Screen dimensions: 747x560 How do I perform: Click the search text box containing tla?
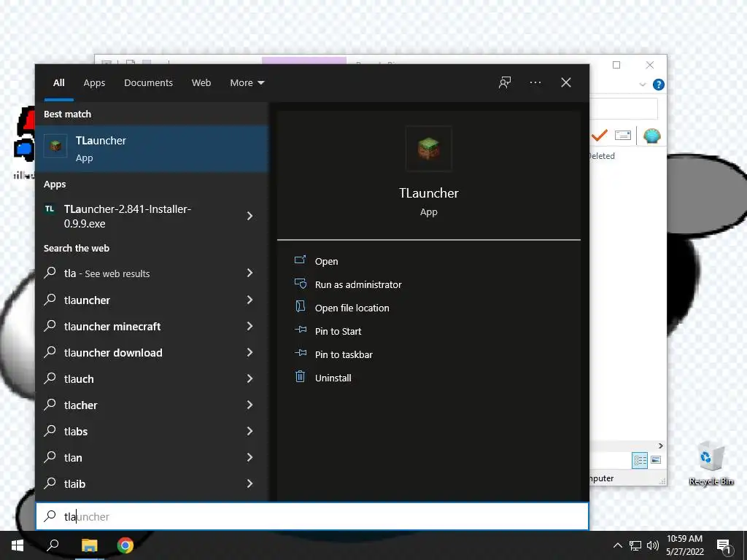point(312,516)
